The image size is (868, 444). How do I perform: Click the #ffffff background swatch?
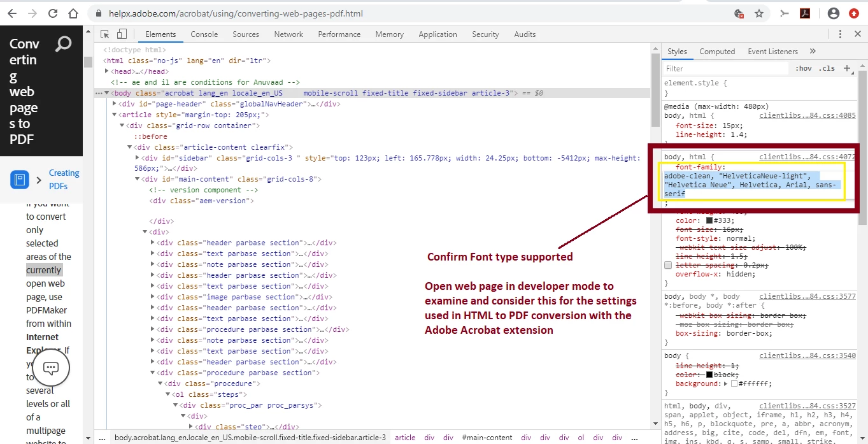734,383
